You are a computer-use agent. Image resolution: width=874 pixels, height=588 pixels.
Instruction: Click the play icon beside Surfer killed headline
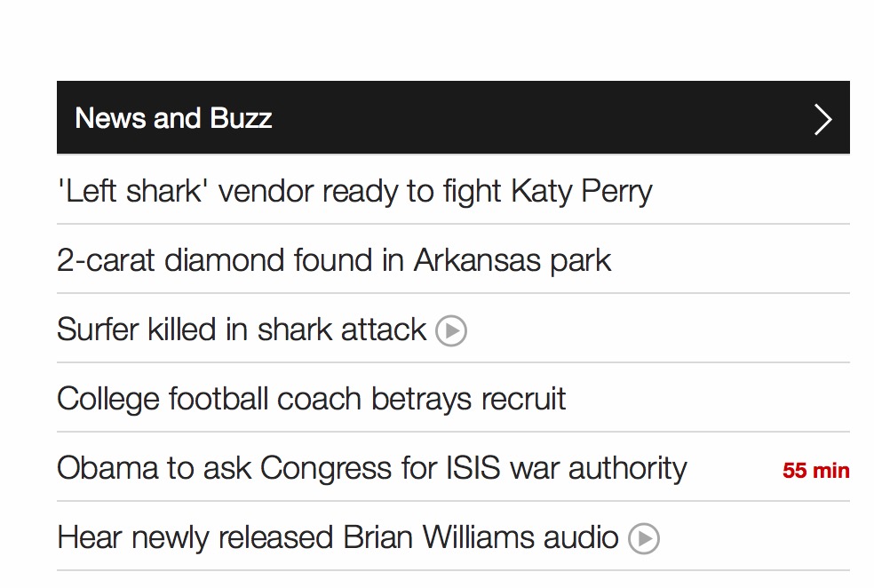[x=451, y=331]
